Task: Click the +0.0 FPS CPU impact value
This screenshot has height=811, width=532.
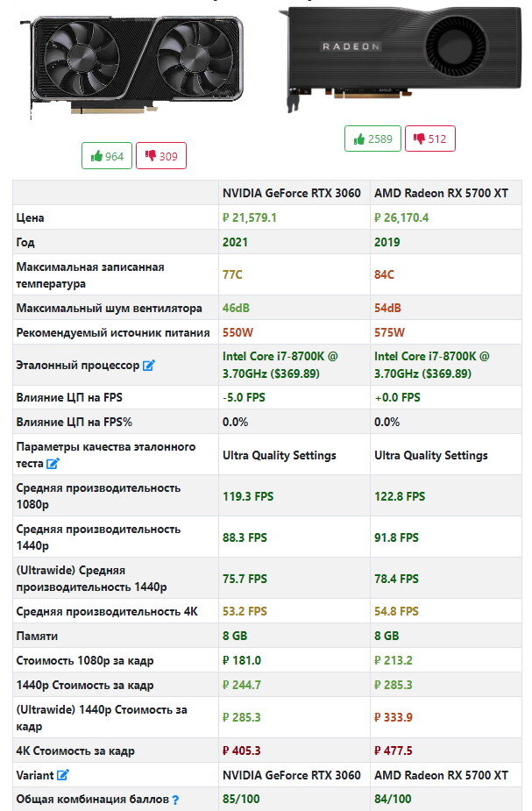Action: (x=397, y=397)
